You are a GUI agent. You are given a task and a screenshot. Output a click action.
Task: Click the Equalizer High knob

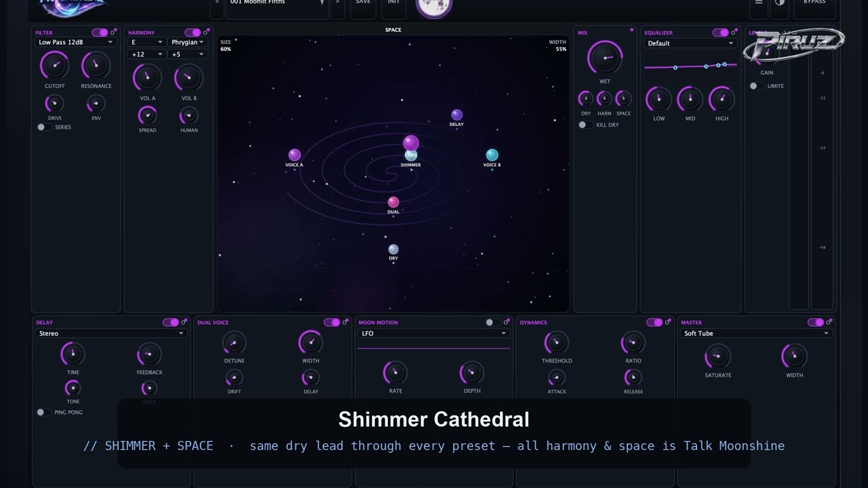pyautogui.click(x=722, y=100)
